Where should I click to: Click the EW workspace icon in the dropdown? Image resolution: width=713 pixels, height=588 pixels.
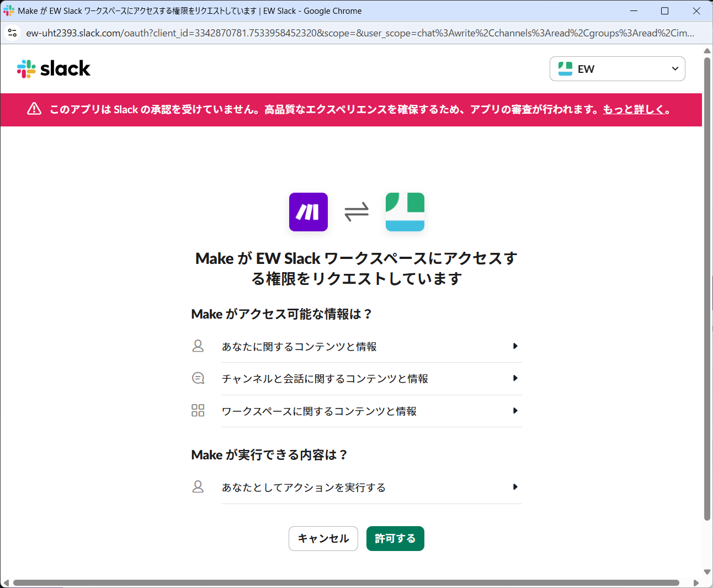tap(565, 69)
